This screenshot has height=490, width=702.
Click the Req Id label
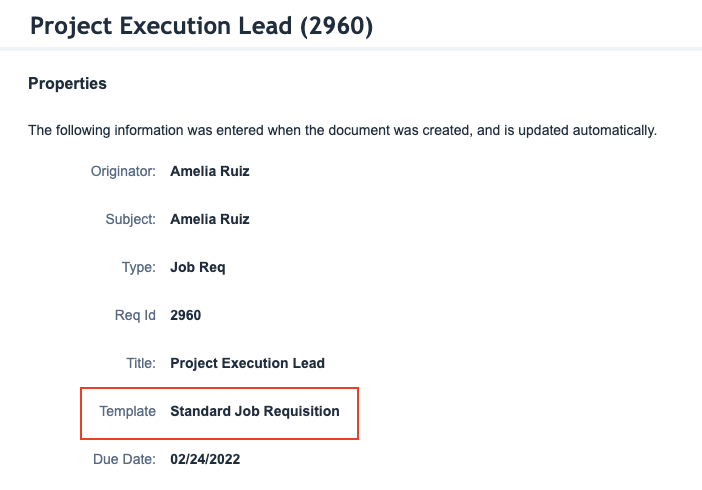pos(135,315)
